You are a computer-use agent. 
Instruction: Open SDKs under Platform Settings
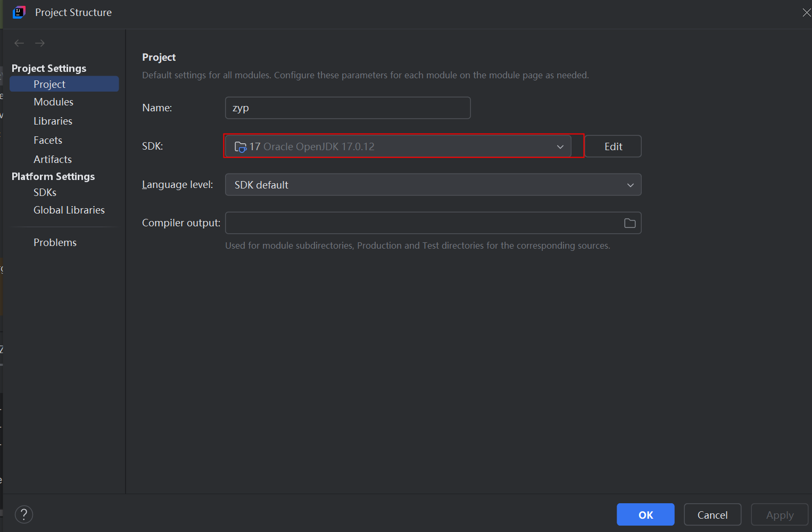pyautogui.click(x=45, y=192)
